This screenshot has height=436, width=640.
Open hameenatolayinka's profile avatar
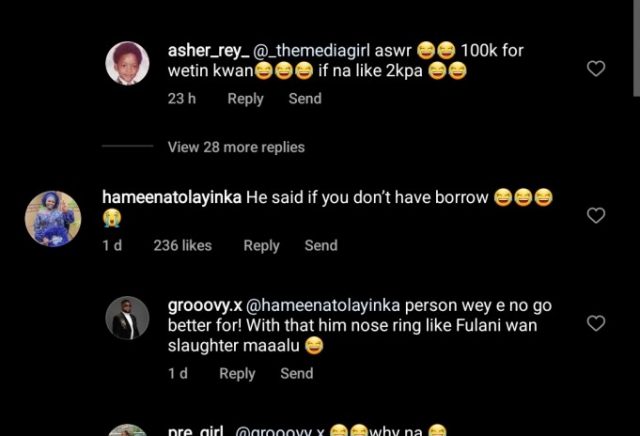[52, 218]
